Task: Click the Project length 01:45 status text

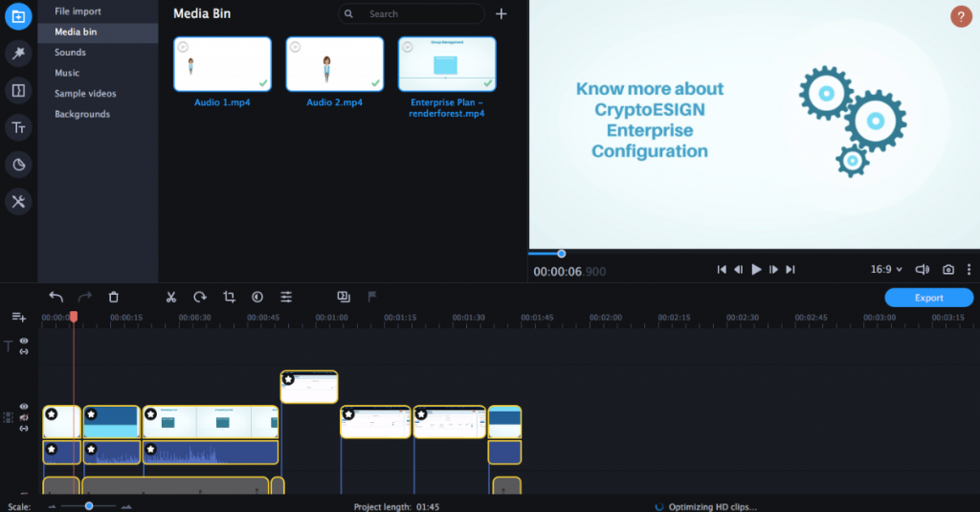Action: [x=396, y=507]
